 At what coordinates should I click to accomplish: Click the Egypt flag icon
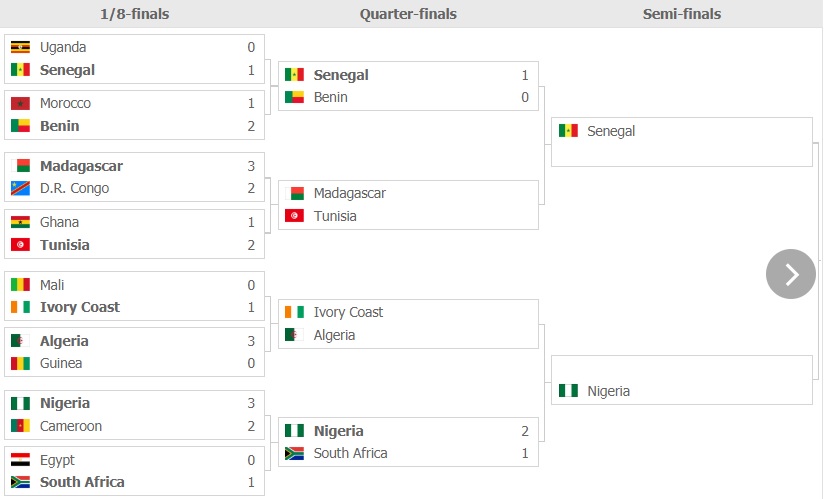click(x=20, y=460)
